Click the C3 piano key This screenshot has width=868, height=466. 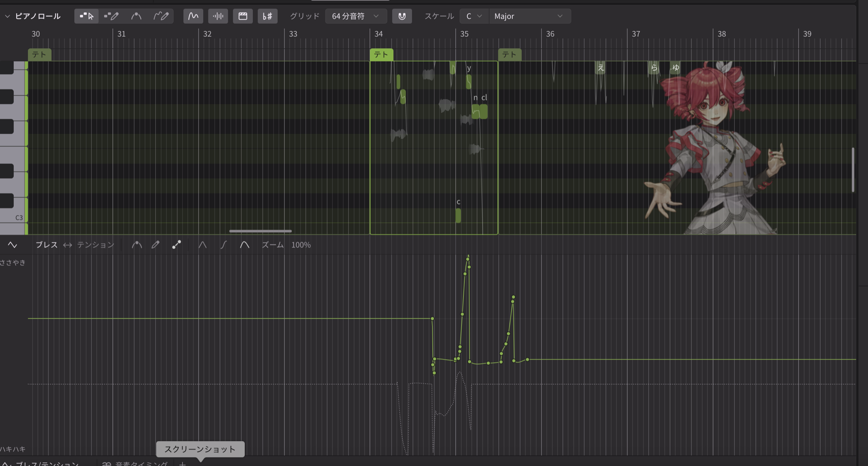(x=13, y=217)
